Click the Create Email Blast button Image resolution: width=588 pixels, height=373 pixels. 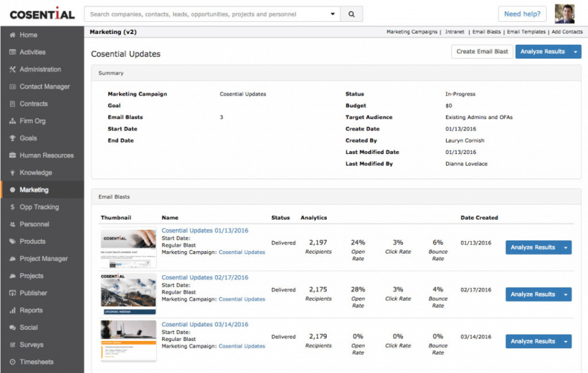[481, 52]
